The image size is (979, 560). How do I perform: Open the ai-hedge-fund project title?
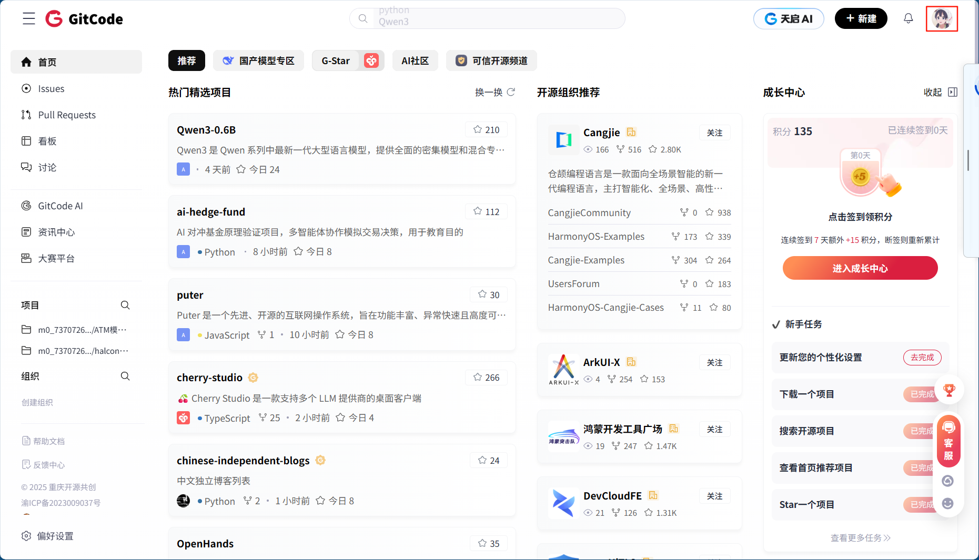(x=211, y=212)
